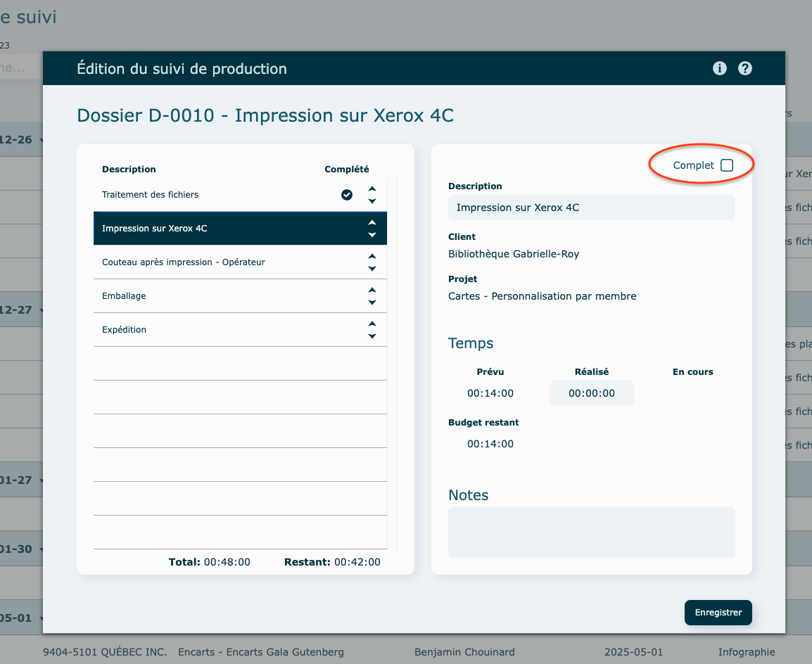The image size is (812, 664).
Task: Move Expédition row down with arrow
Action: point(372,336)
